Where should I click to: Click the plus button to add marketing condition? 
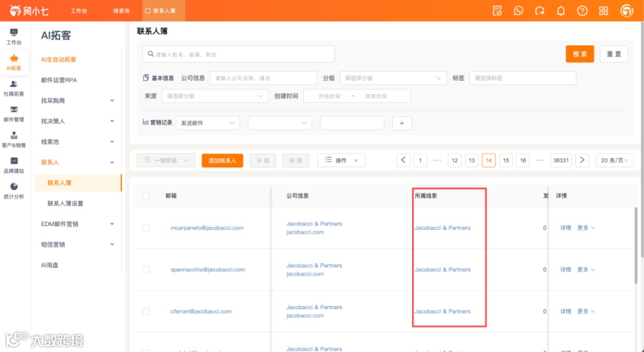pos(402,123)
